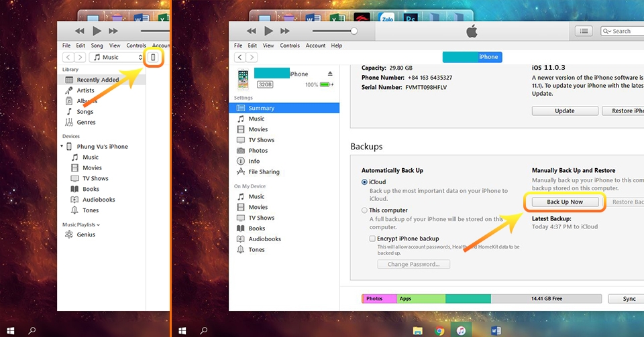Expand the Music Playlists section
The height and width of the screenshot is (337, 644).
(x=81, y=224)
